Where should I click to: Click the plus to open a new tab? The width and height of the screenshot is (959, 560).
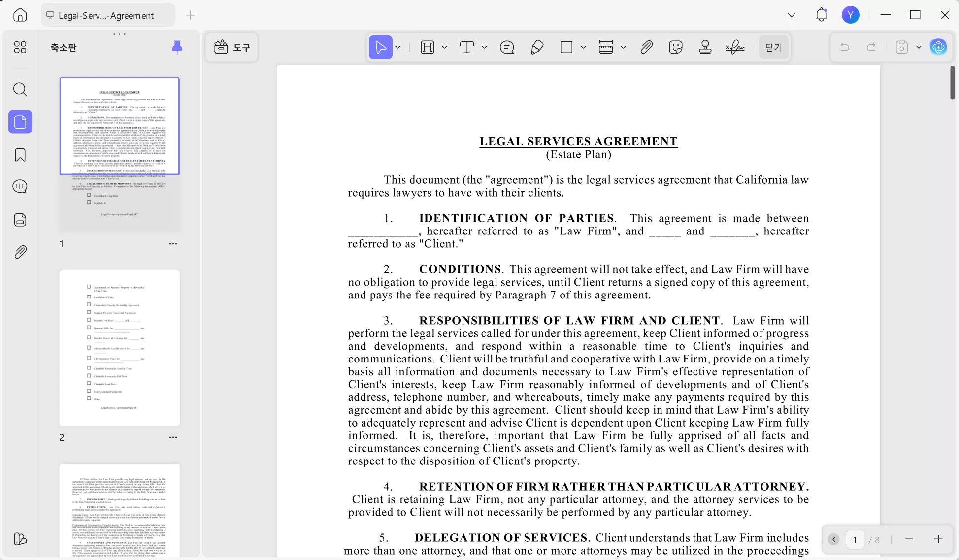190,15
